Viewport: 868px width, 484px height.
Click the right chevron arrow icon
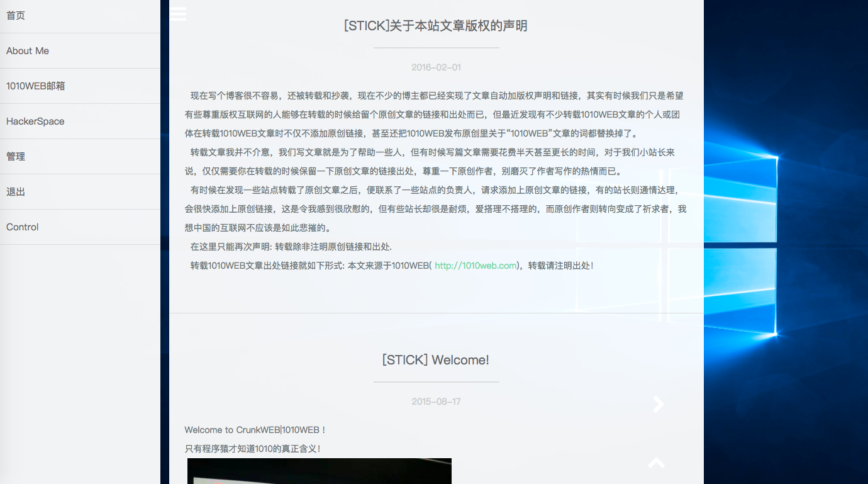(658, 404)
